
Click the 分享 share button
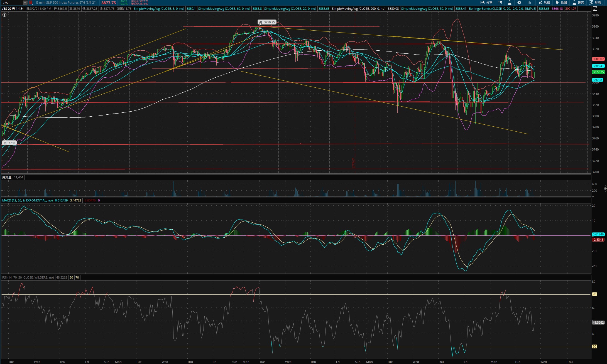[x=486, y=3]
